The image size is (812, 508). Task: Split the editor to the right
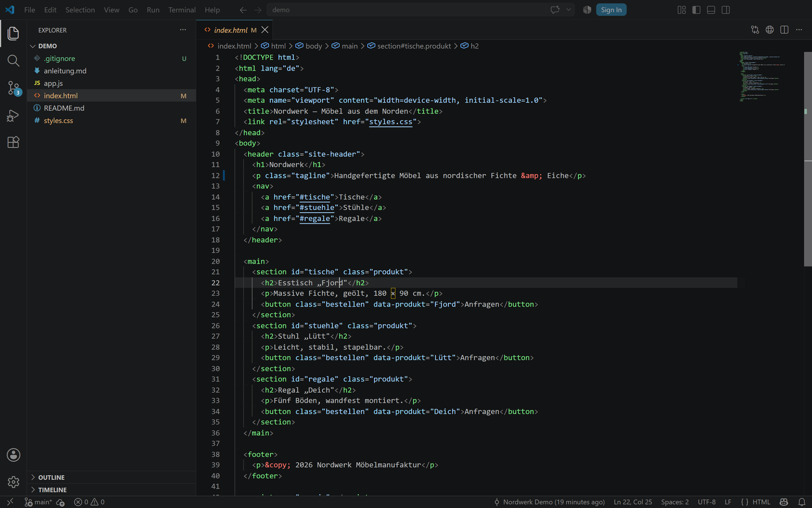pyautogui.click(x=784, y=30)
